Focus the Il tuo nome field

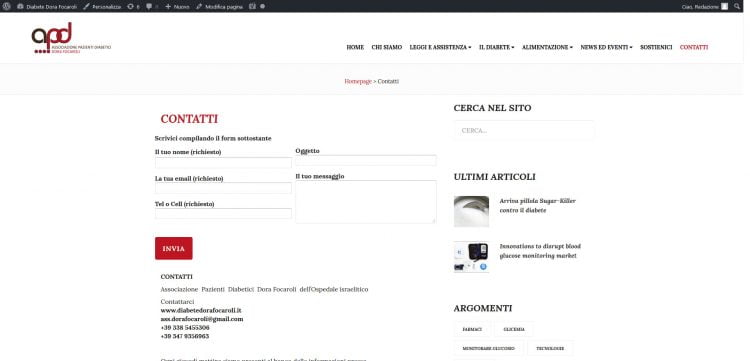click(x=223, y=163)
